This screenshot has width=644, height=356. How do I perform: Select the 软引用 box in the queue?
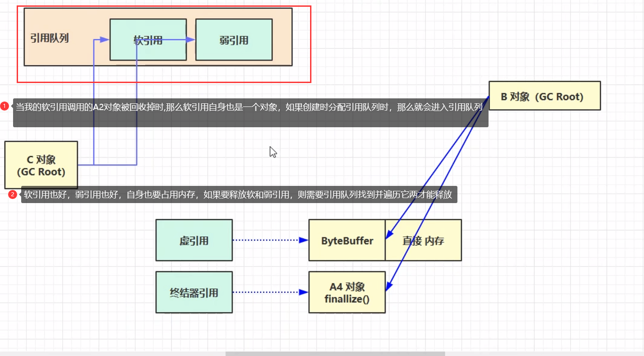[x=148, y=40]
